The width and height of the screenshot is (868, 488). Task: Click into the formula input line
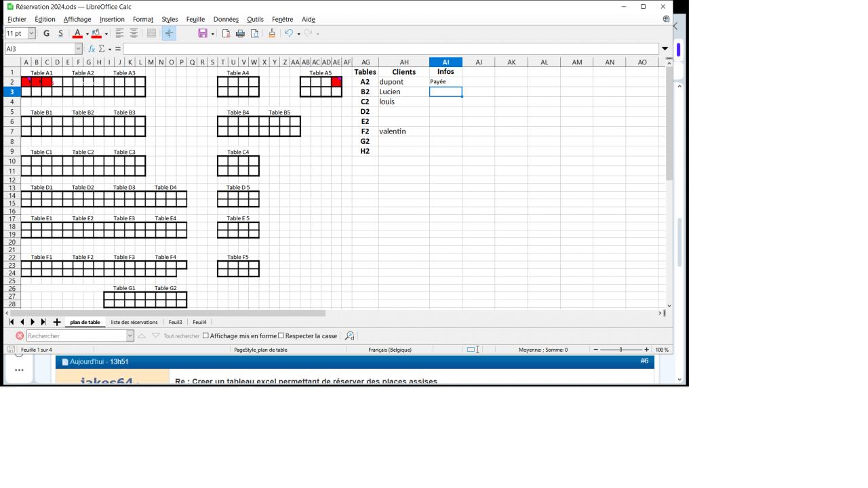tap(391, 49)
